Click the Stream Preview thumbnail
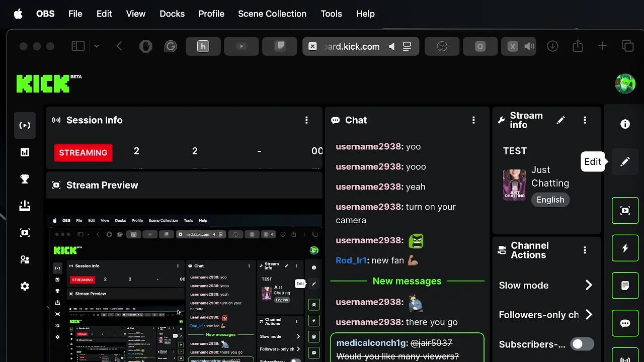Screen dimensions: 644x362 [184, 288]
